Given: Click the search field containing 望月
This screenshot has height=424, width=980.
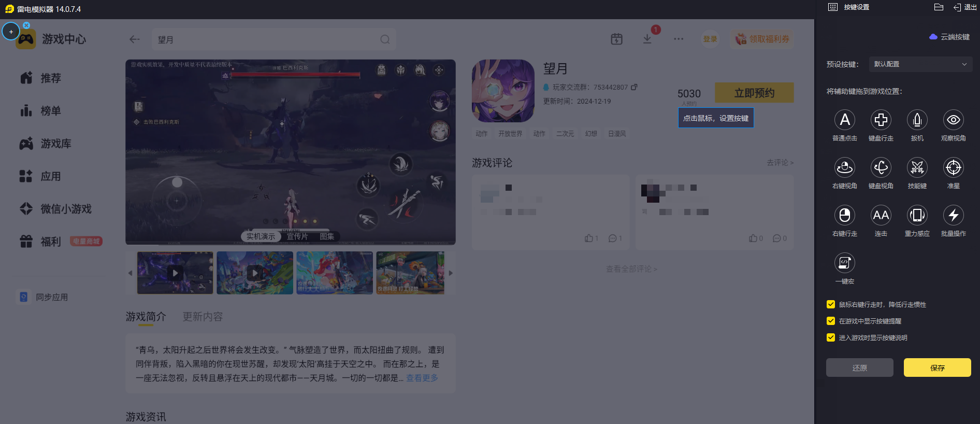Looking at the screenshot, I should [274, 39].
